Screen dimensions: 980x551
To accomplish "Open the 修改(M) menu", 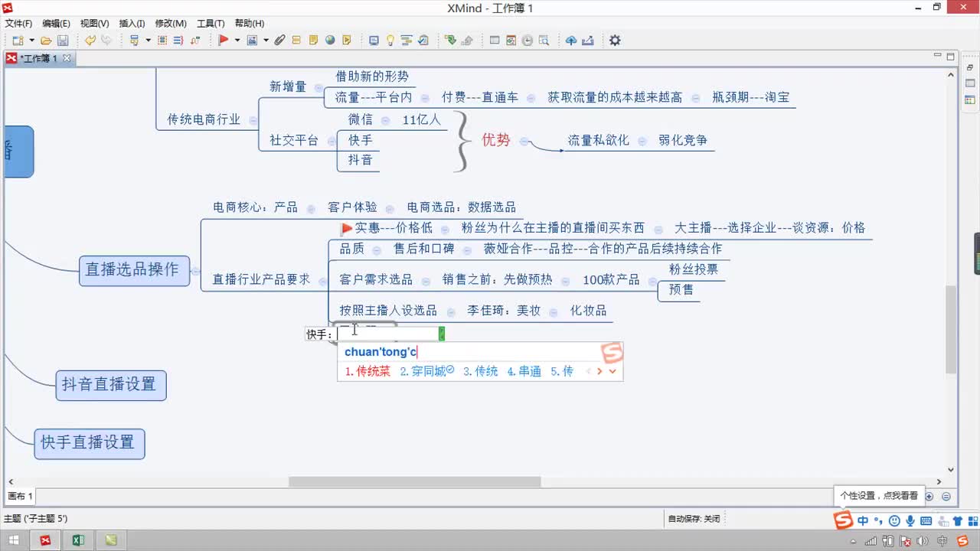I will 171,24.
